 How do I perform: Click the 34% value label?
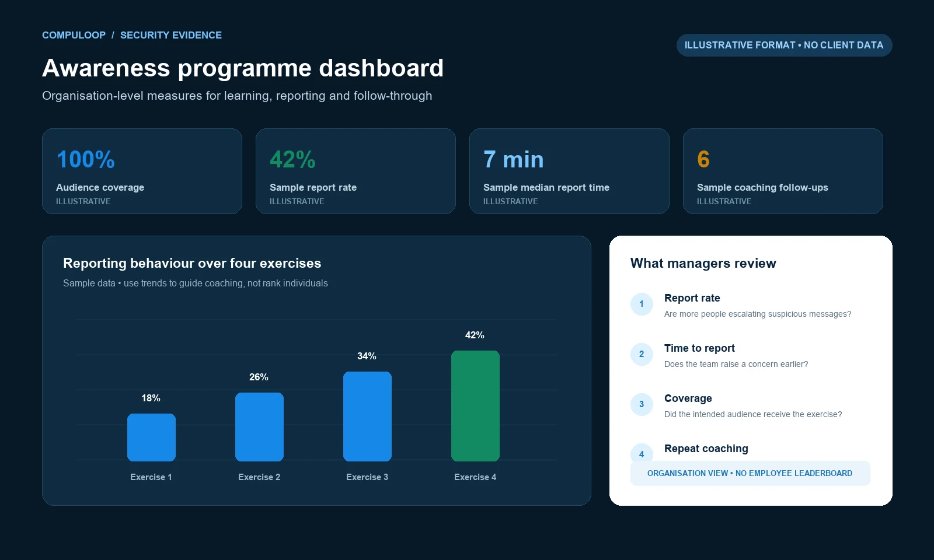367,356
